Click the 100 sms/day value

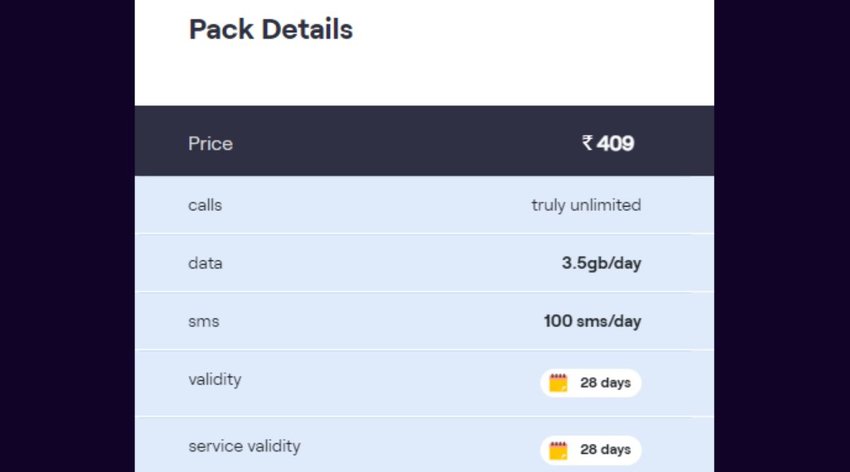click(x=593, y=321)
